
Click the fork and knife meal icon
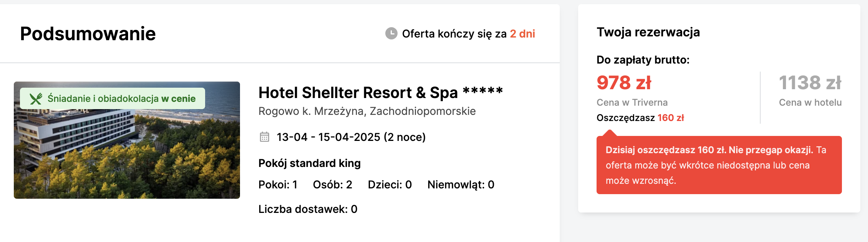click(x=36, y=99)
